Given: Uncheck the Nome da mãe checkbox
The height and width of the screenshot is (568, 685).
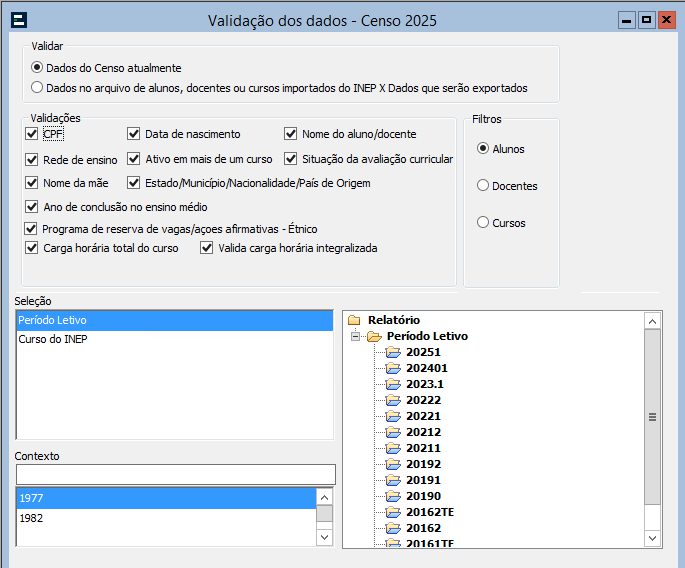Looking at the screenshot, I should coord(31,183).
